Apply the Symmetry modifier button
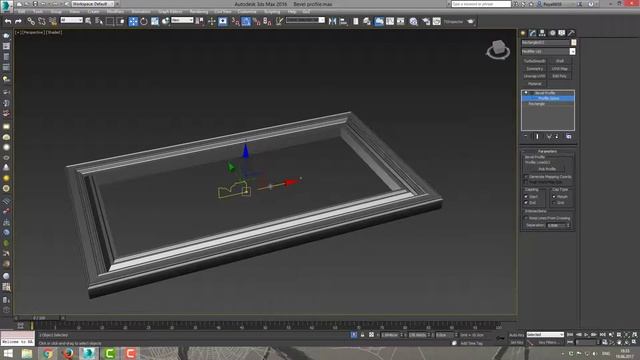640x360 pixels. click(x=534, y=69)
